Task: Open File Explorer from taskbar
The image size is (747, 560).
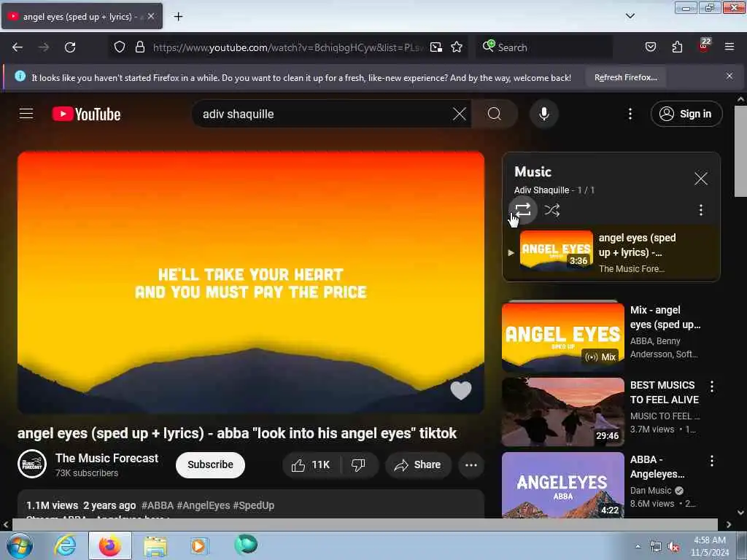Action: [155, 545]
